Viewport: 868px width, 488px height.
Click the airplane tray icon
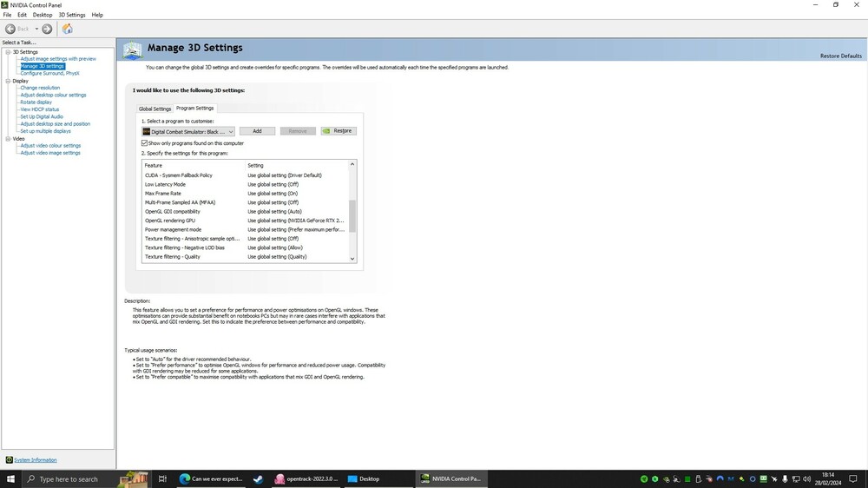coord(774,479)
